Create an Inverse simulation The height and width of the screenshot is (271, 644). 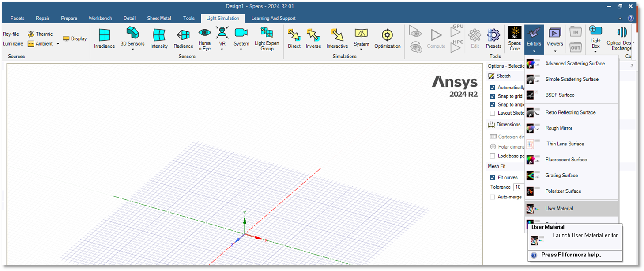(x=313, y=38)
